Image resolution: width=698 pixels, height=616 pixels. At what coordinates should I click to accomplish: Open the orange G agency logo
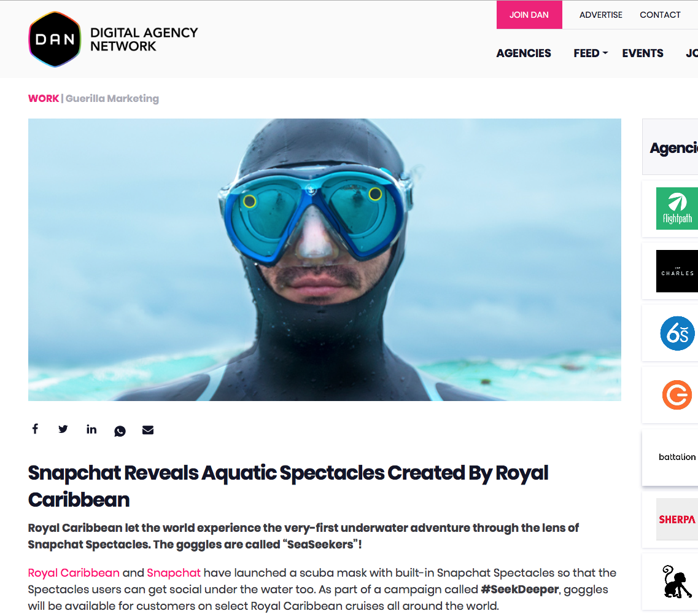(x=677, y=395)
